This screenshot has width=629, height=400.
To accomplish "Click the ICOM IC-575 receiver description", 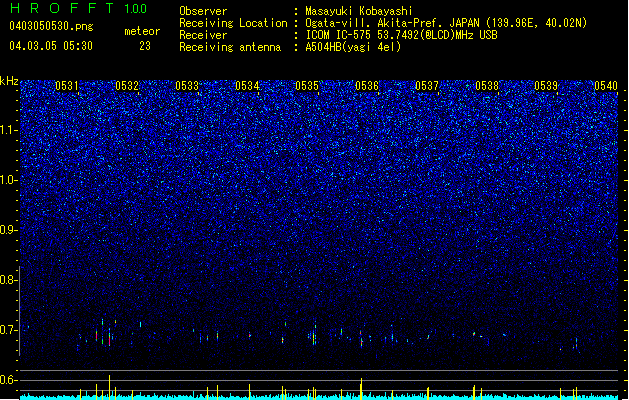I will [401, 35].
